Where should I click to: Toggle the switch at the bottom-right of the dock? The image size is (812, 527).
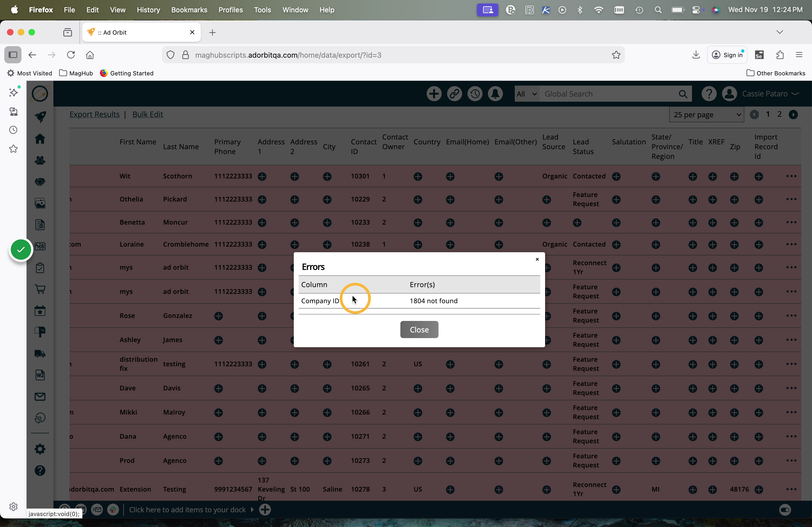pyautogui.click(x=785, y=510)
